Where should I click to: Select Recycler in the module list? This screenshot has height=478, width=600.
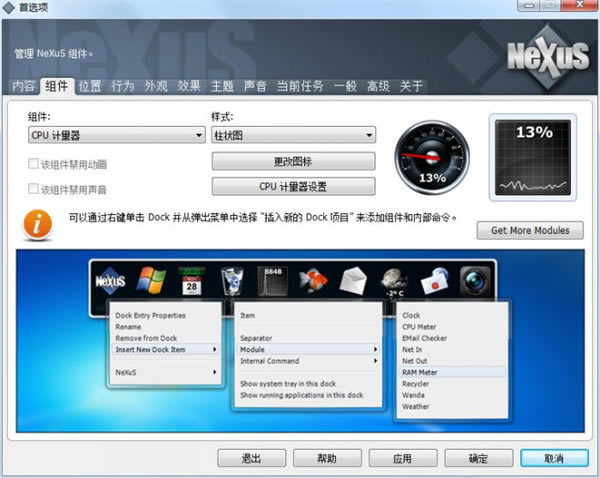[416, 383]
